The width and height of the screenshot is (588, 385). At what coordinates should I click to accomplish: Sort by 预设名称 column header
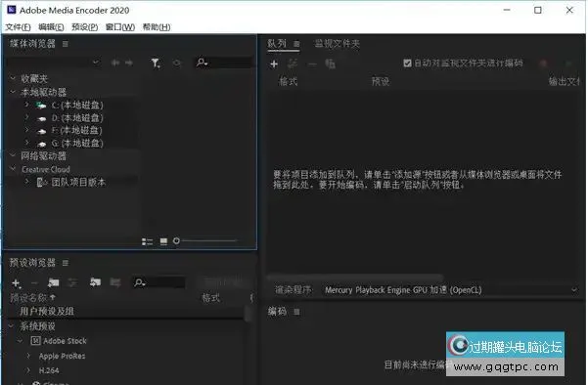(x=32, y=298)
